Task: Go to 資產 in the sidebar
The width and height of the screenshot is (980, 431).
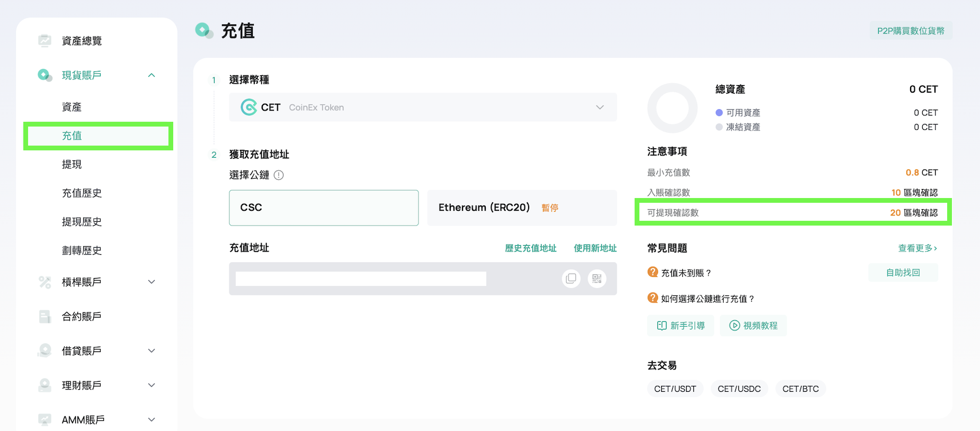Action: click(72, 107)
